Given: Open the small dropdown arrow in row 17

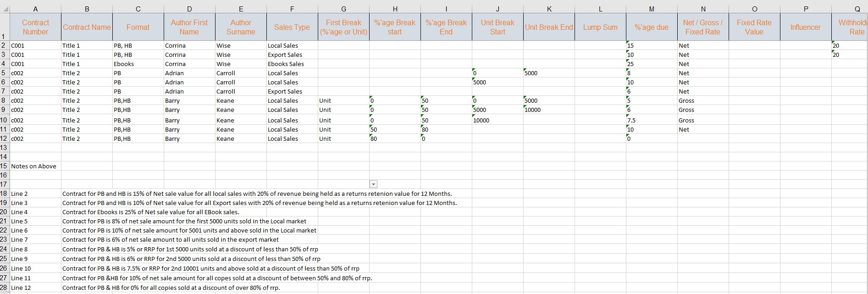Looking at the screenshot, I should [x=373, y=184].
